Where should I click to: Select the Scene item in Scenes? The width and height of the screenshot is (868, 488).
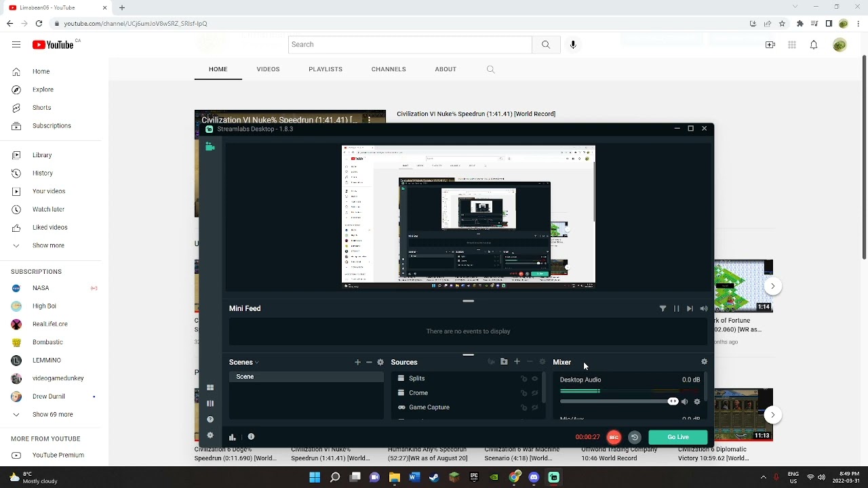[x=306, y=377]
